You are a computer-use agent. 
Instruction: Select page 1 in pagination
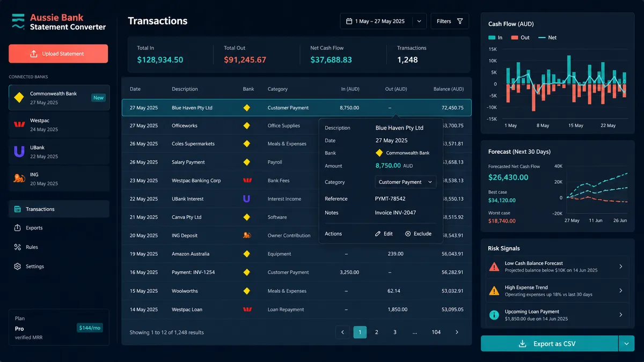[360, 333]
